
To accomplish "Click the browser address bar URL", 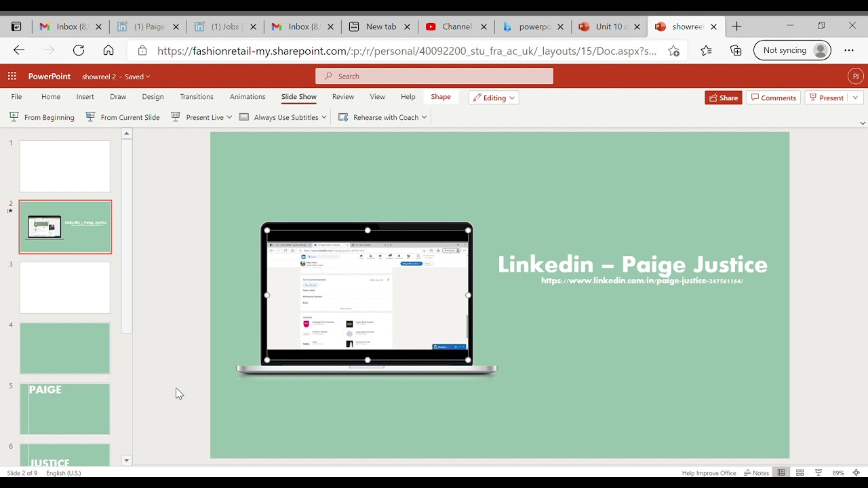I will coord(407,51).
